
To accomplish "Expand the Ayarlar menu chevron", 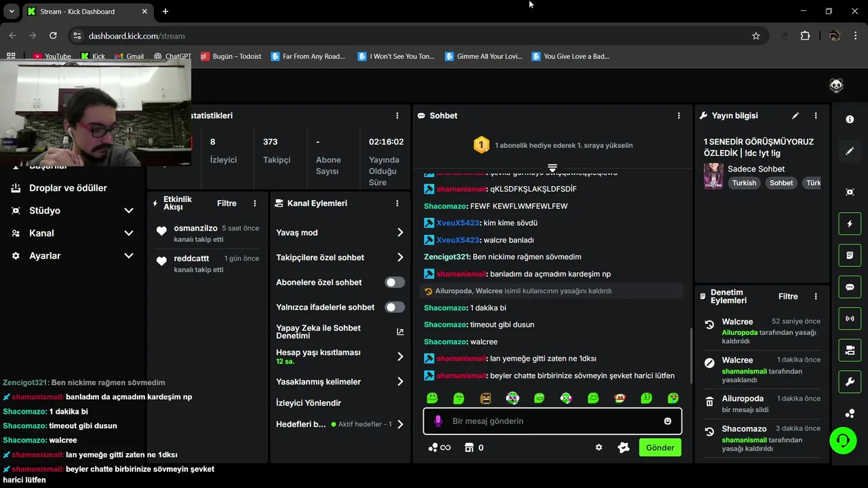I will [x=129, y=256].
